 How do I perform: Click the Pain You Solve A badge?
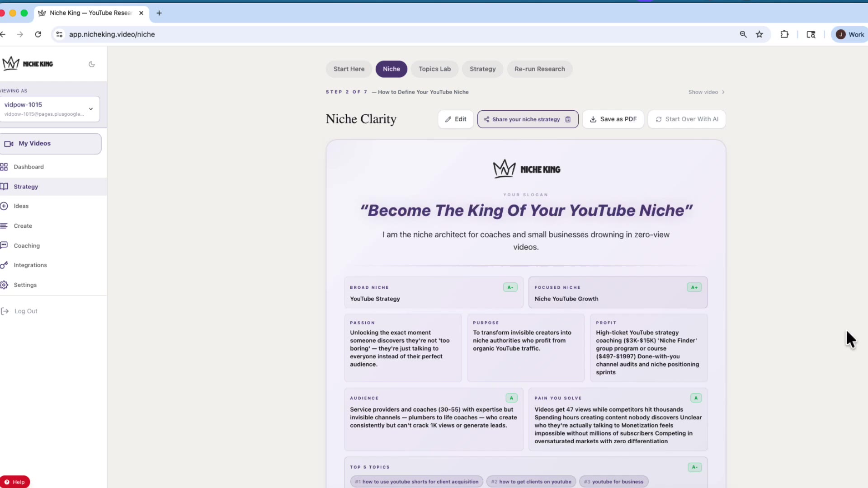pos(696,398)
